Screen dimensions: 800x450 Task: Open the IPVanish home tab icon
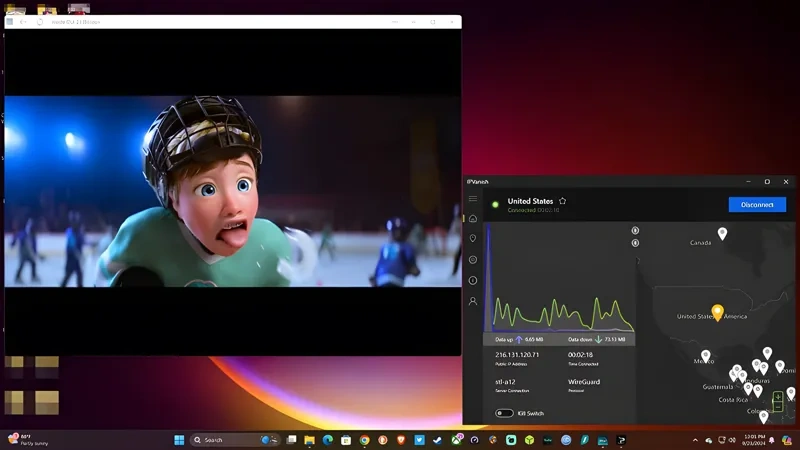(x=473, y=218)
